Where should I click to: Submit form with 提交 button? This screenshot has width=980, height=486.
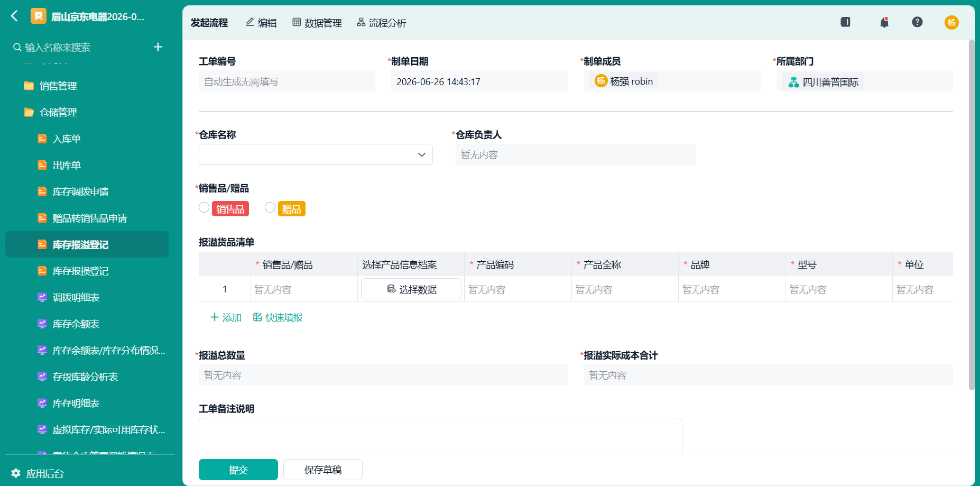pyautogui.click(x=238, y=470)
